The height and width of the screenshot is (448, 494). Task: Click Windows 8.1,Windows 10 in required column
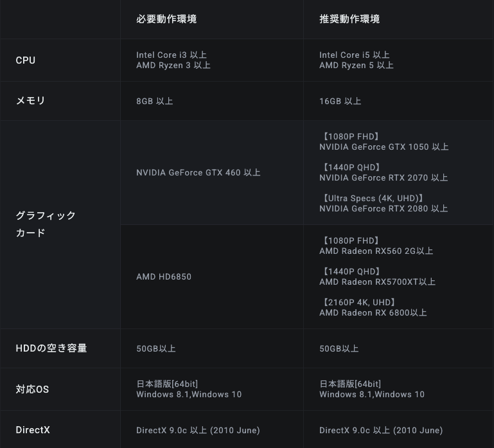(189, 395)
